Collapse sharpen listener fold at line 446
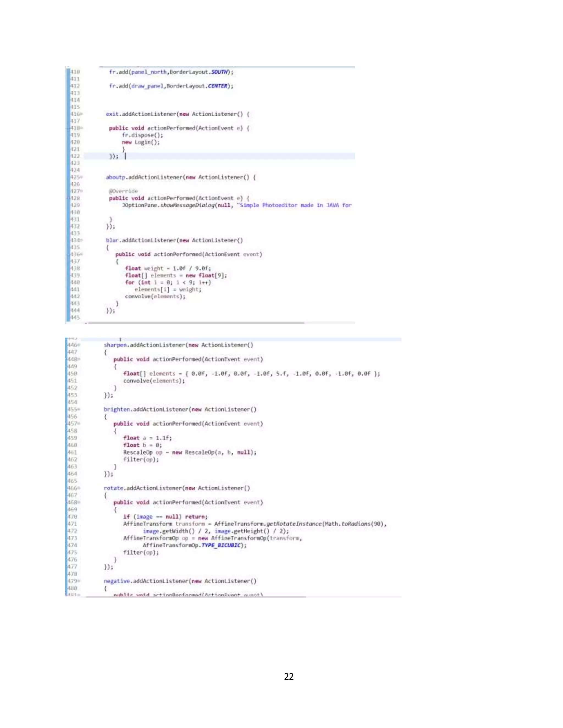563x728 pixels. (79, 345)
